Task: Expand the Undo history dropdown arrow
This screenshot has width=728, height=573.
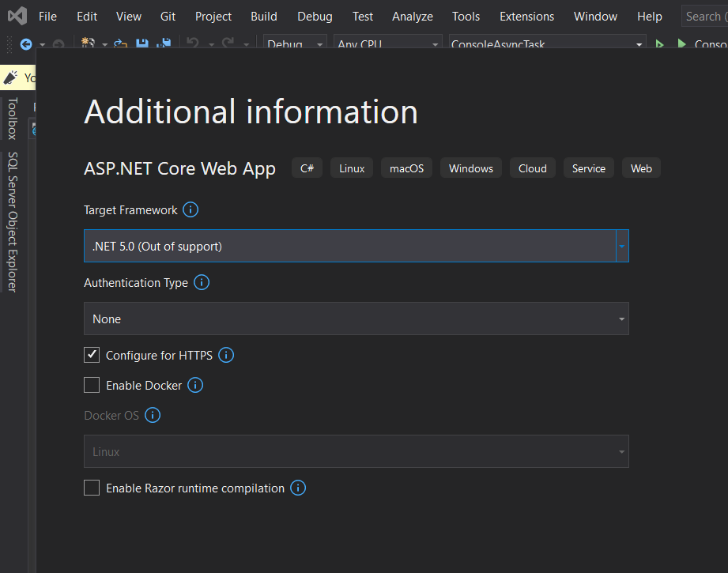Action: click(x=211, y=44)
